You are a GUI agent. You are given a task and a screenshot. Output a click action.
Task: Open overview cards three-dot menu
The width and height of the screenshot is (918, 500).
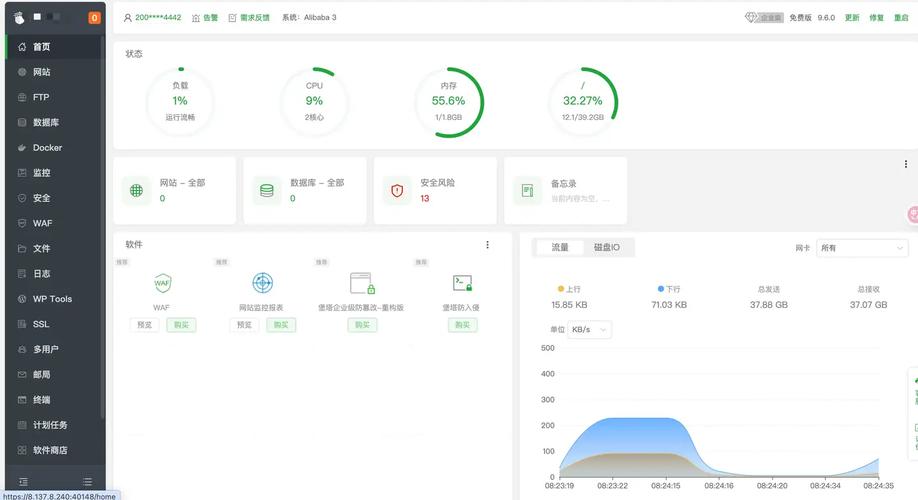[x=906, y=164]
